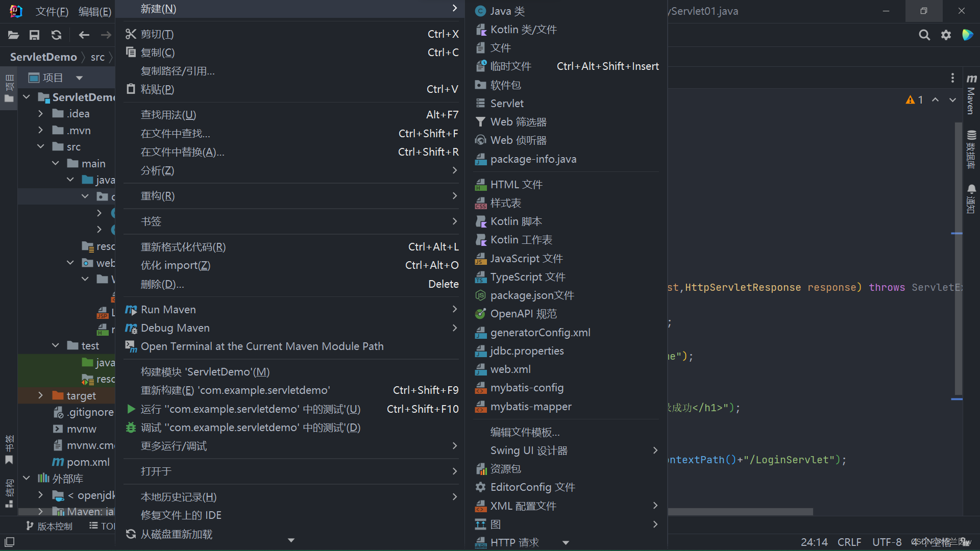Choose mybatis-config template in submenu

pos(567,388)
